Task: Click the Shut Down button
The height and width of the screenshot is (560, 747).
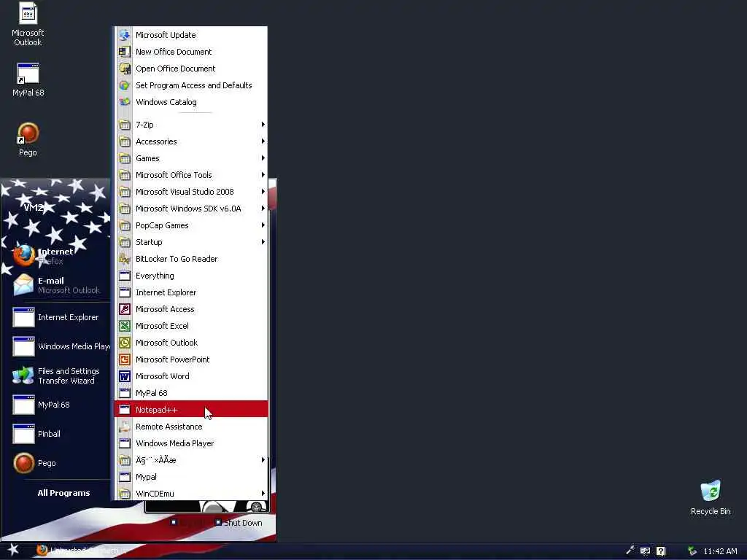Action: coord(239,522)
